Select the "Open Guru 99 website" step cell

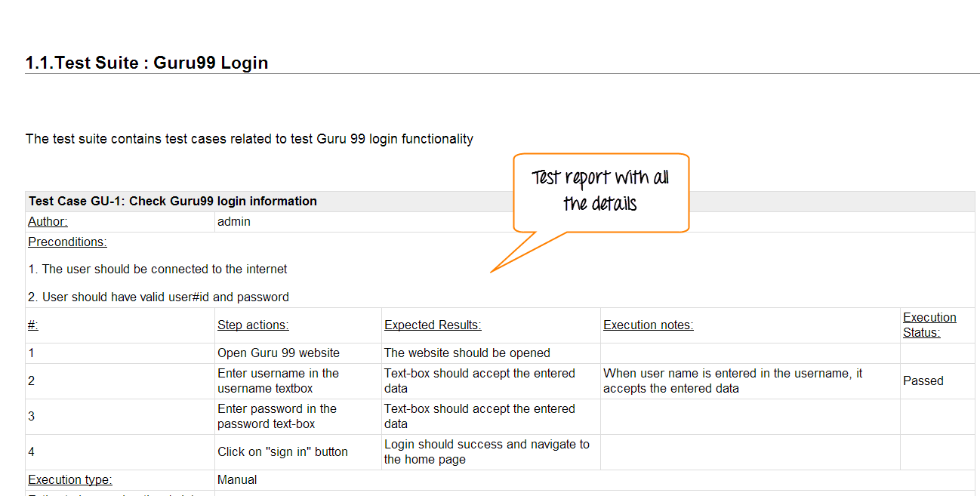pos(279,353)
